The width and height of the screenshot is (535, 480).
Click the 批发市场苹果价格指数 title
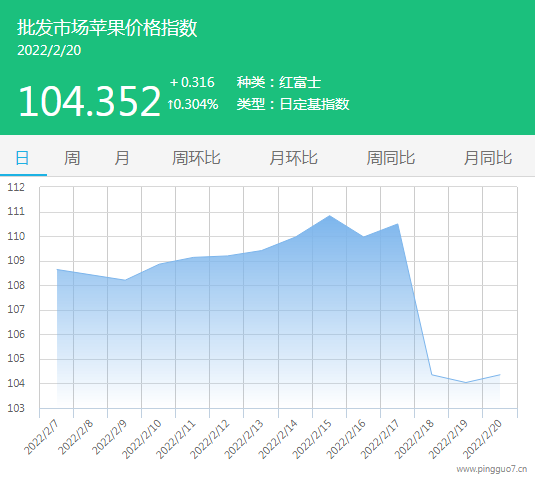(107, 28)
